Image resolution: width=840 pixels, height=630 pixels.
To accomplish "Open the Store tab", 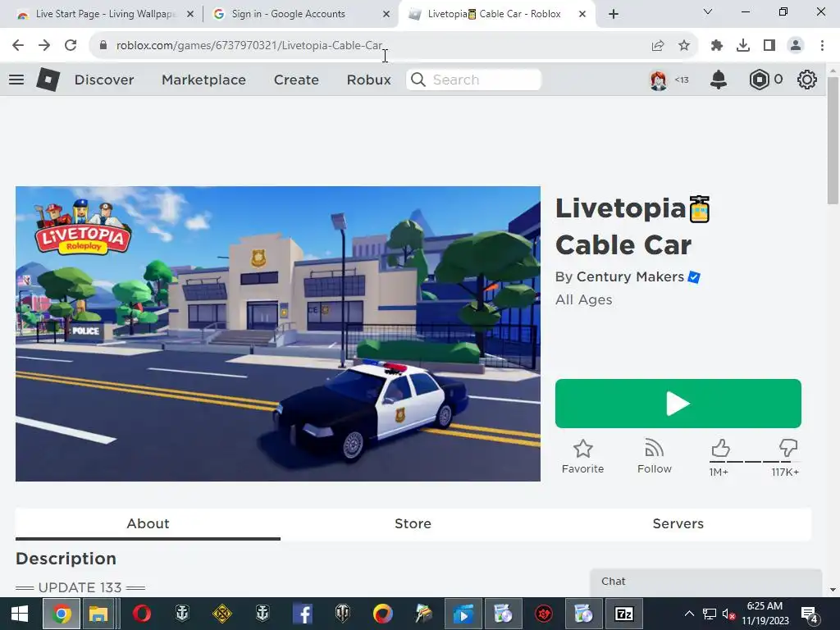I will tap(413, 524).
